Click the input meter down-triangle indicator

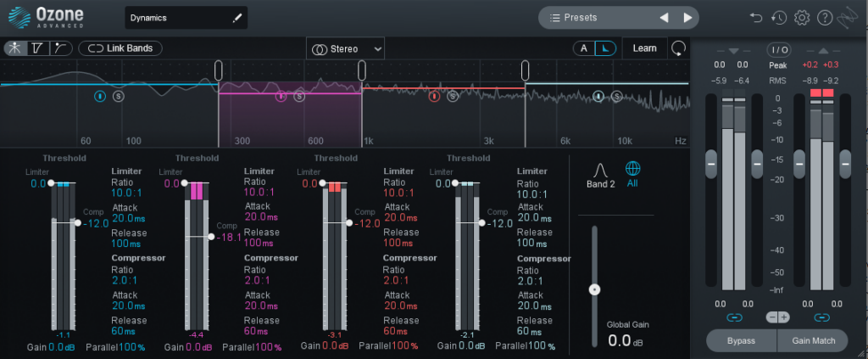pyautogui.click(x=734, y=51)
